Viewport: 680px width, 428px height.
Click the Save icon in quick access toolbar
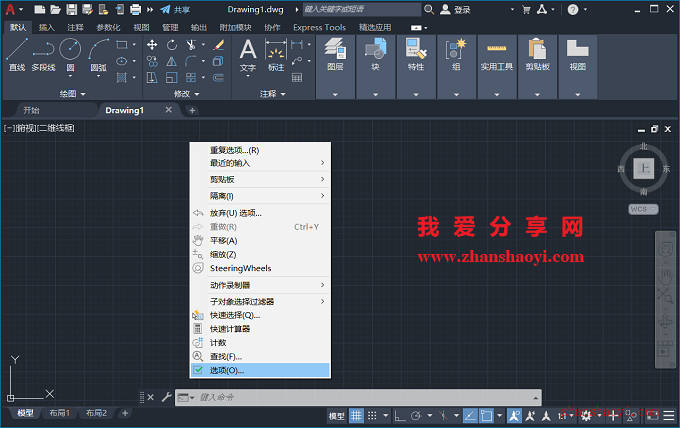point(72,9)
